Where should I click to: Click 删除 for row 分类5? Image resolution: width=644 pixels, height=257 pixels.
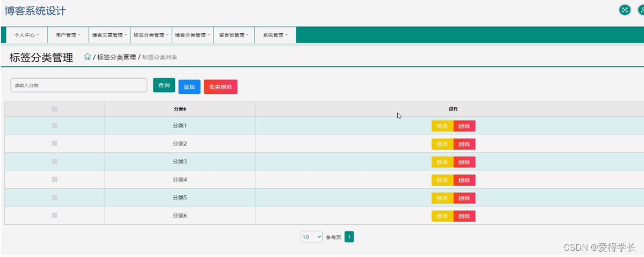[464, 198]
